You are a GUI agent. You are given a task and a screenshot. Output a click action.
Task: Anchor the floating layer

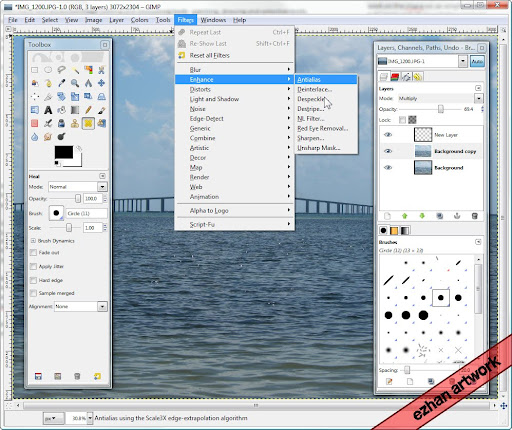pos(457,216)
